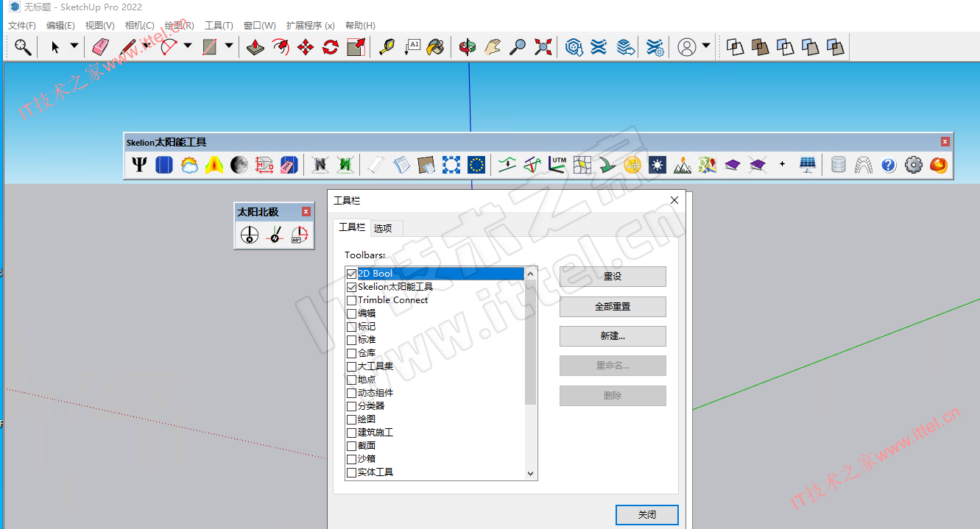This screenshot has height=529, width=980.
Task: Check the 标记 toolbar checkbox
Action: (351, 327)
